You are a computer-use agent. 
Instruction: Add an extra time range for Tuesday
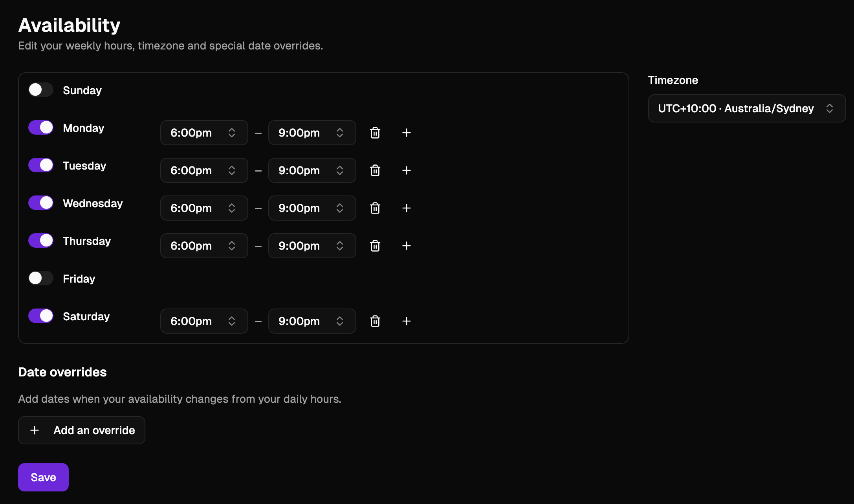click(407, 170)
